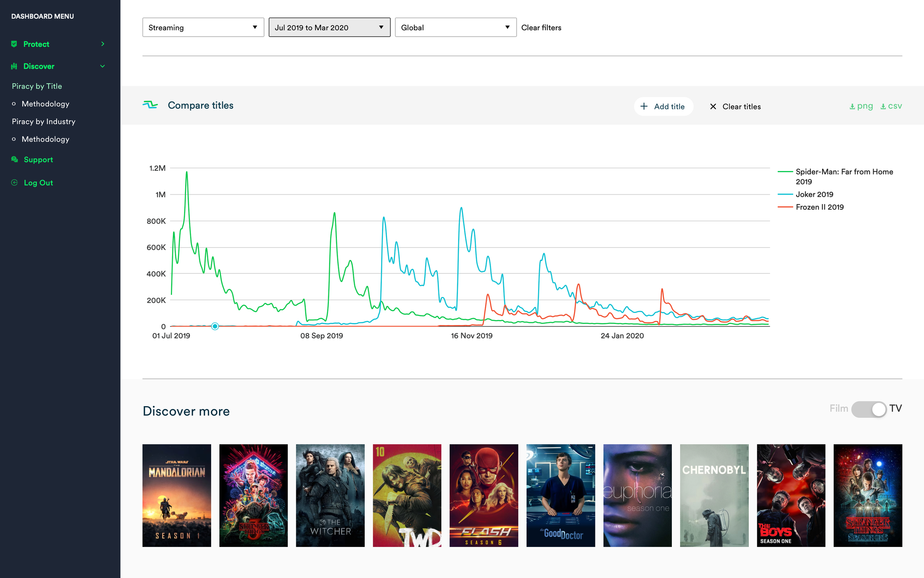Click the Support icon in sidebar

[x=15, y=160]
